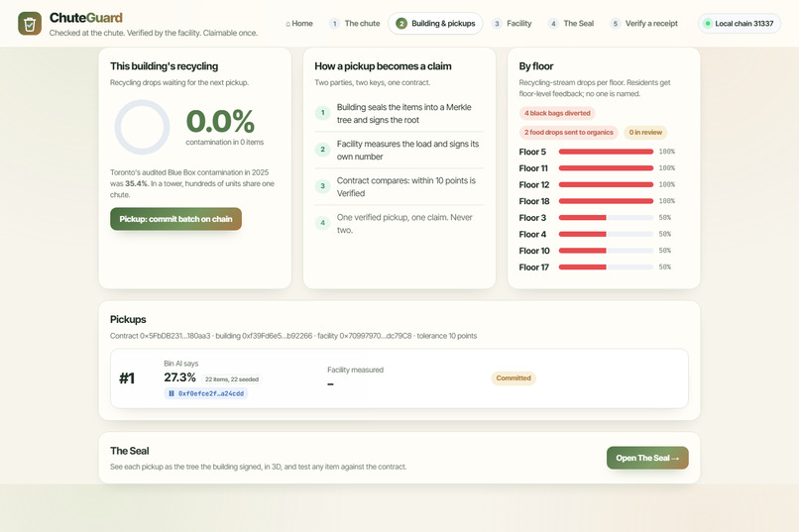799x532 pixels.
Task: Click the 22 items, 22 seeded tag
Action: point(232,379)
